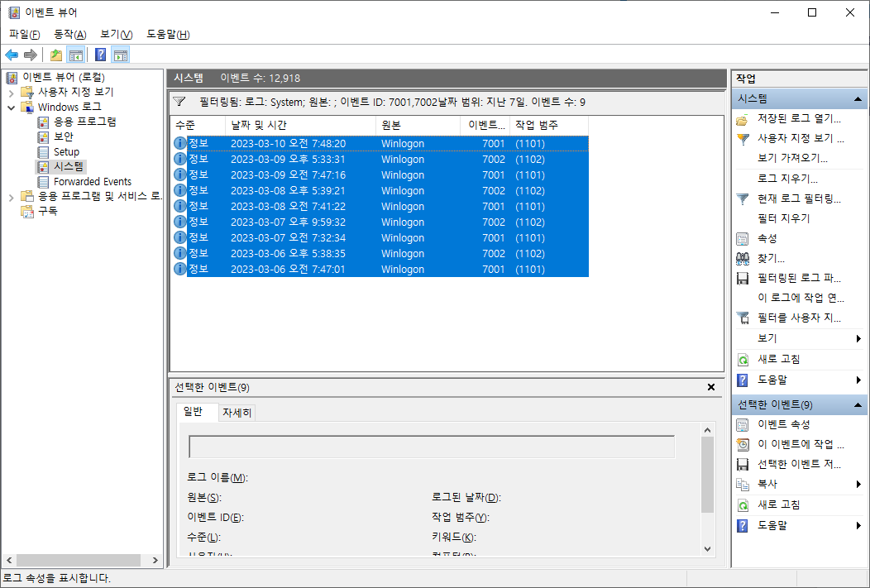Open the 파일 menu
The image size is (870, 588).
coord(22,34)
